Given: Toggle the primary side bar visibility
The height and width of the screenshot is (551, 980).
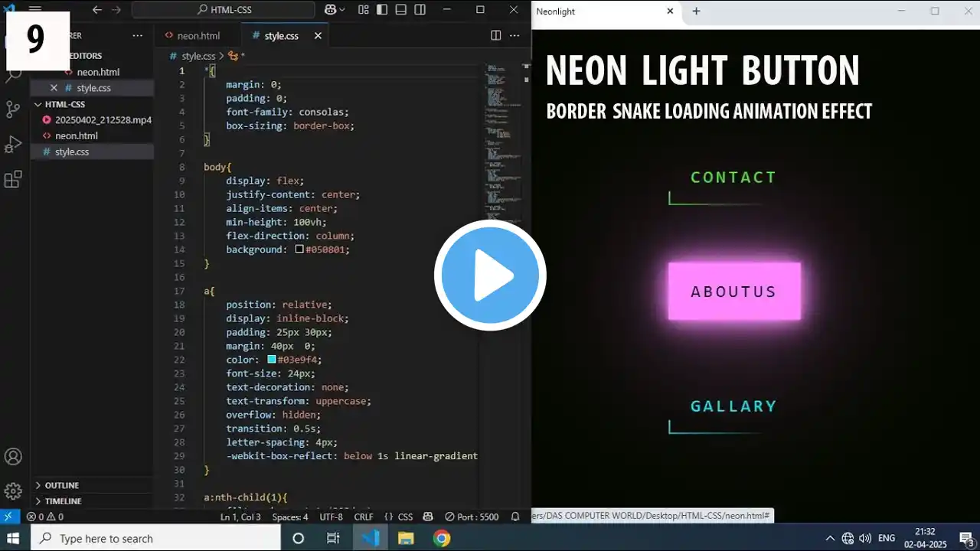Looking at the screenshot, I should (381, 10).
